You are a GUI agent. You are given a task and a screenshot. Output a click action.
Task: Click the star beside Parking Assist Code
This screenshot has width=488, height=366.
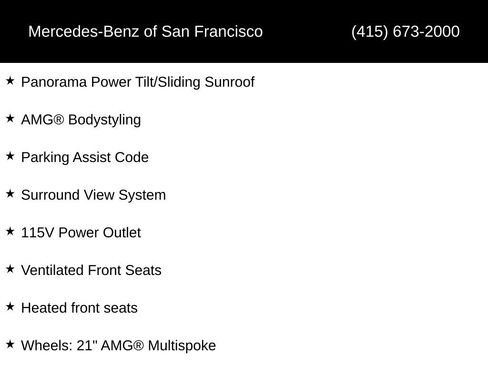[10, 156]
